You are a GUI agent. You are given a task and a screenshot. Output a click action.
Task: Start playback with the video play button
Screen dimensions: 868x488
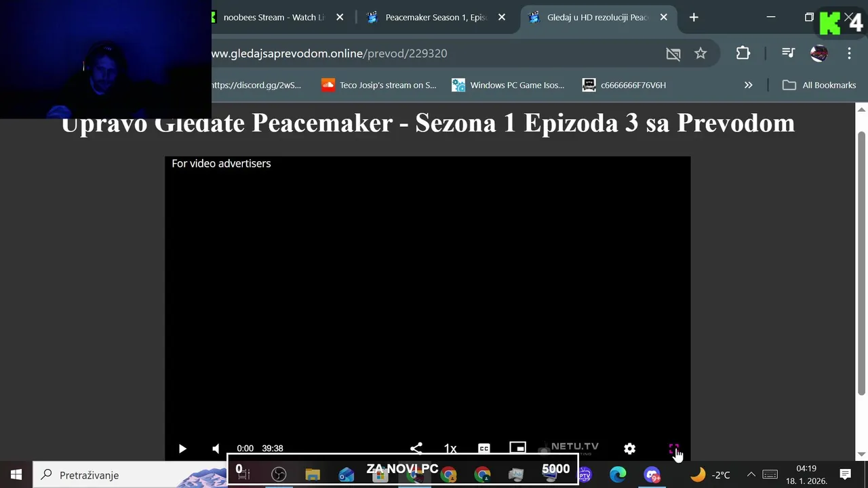point(182,449)
